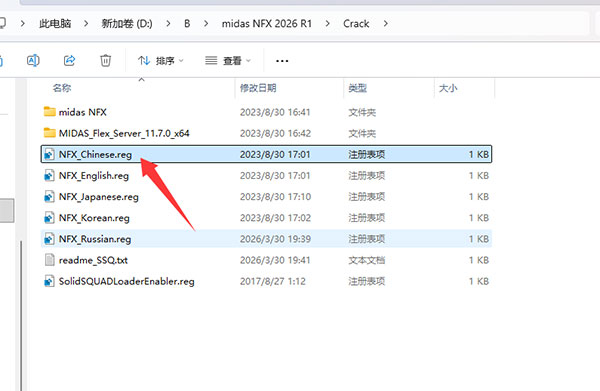Image resolution: width=600 pixels, height=391 pixels.
Task: Select NFX_Russian.reg file icon
Action: (49, 239)
